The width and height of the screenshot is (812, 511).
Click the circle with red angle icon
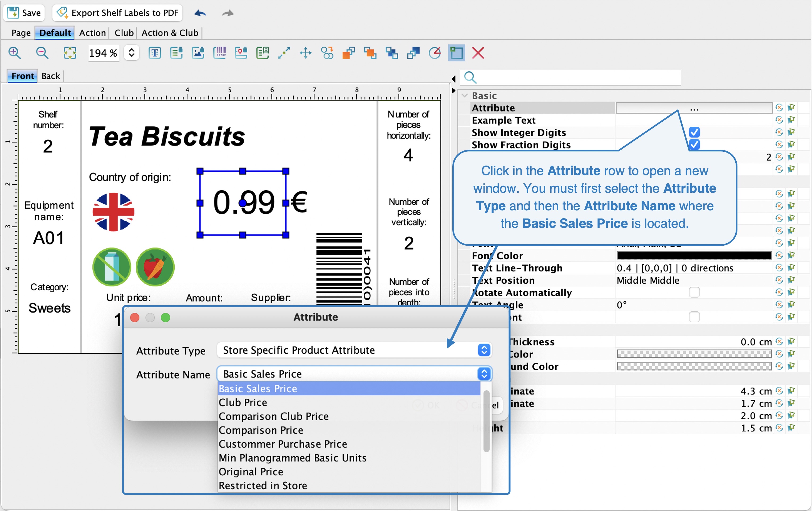tap(435, 53)
